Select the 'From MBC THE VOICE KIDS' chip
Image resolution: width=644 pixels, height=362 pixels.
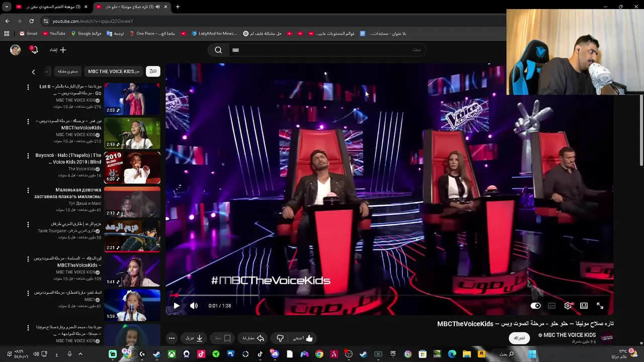click(114, 71)
